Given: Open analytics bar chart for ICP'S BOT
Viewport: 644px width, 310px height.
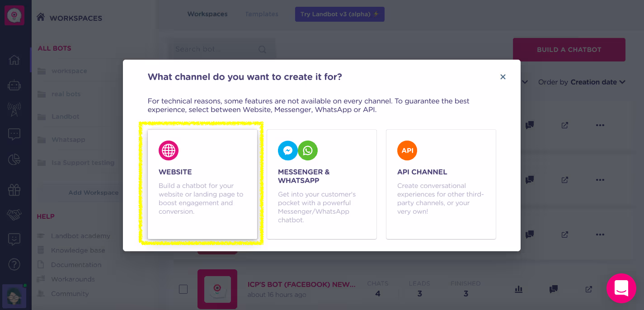Looking at the screenshot, I should (518, 289).
